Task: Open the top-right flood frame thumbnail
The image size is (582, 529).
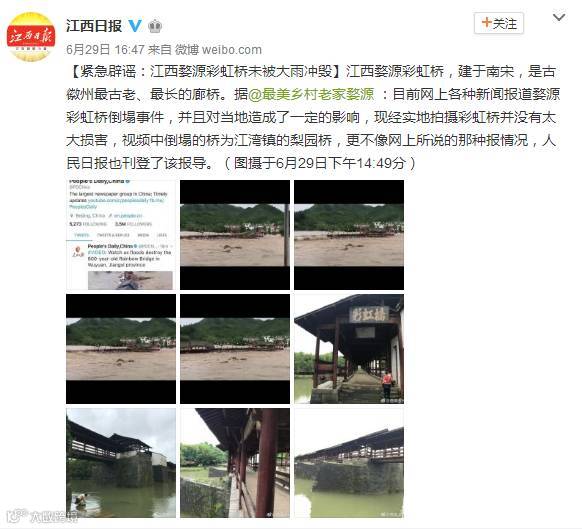Action: [349, 235]
